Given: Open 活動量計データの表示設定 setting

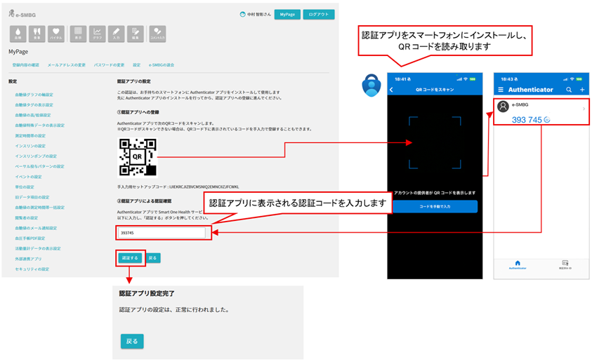Looking at the screenshot, I should (38, 248).
